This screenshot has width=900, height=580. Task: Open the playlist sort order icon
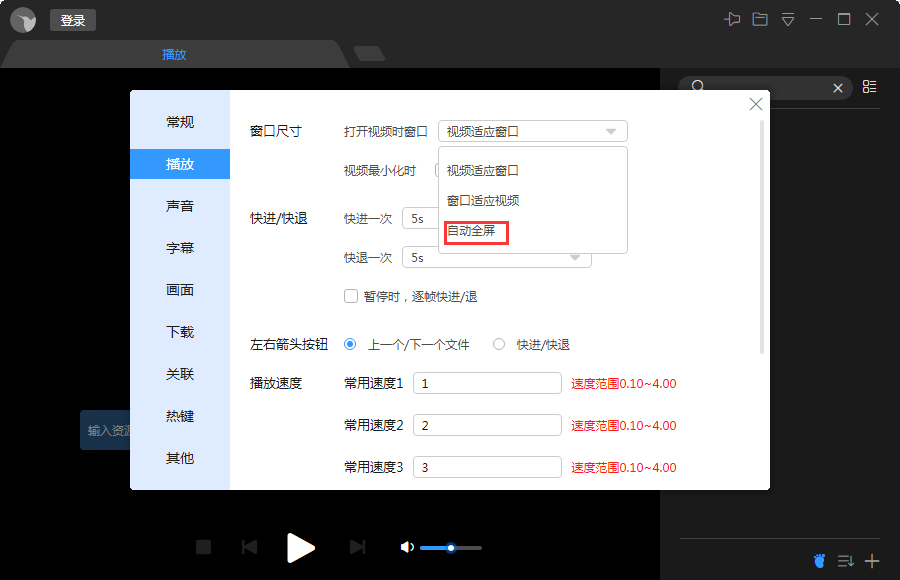(x=845, y=561)
